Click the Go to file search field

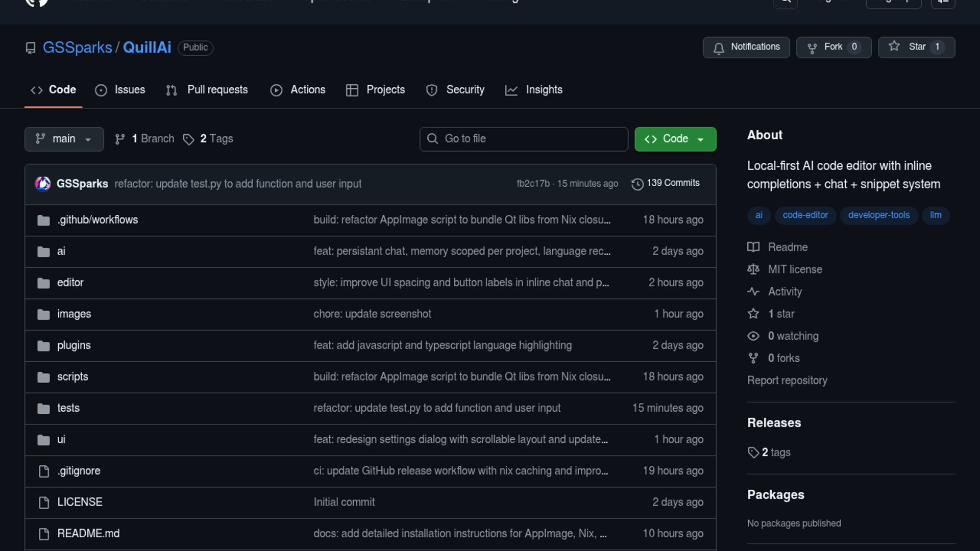click(x=524, y=139)
